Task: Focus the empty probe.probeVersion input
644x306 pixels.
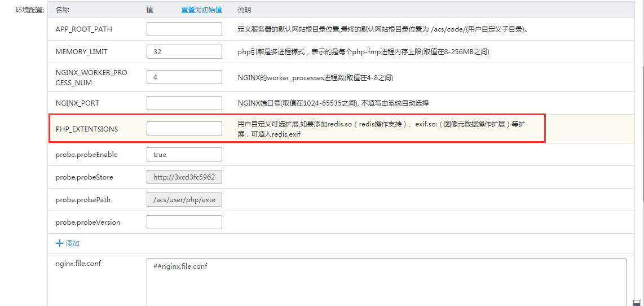Action: (x=184, y=222)
